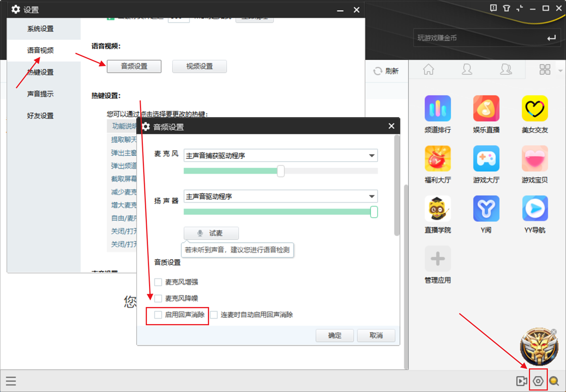The height and width of the screenshot is (392, 566).
Task: Toggle 麦克风降噪 noise reduction
Action: (x=158, y=298)
